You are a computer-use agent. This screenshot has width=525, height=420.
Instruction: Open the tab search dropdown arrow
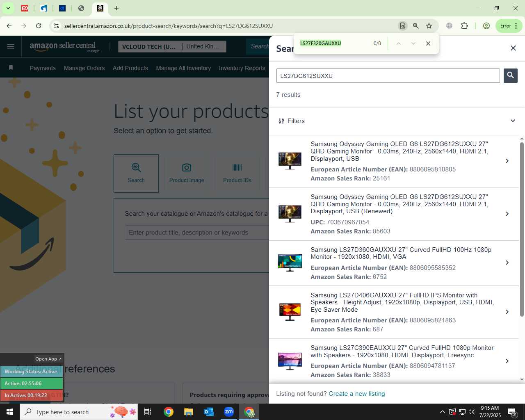(x=8, y=8)
